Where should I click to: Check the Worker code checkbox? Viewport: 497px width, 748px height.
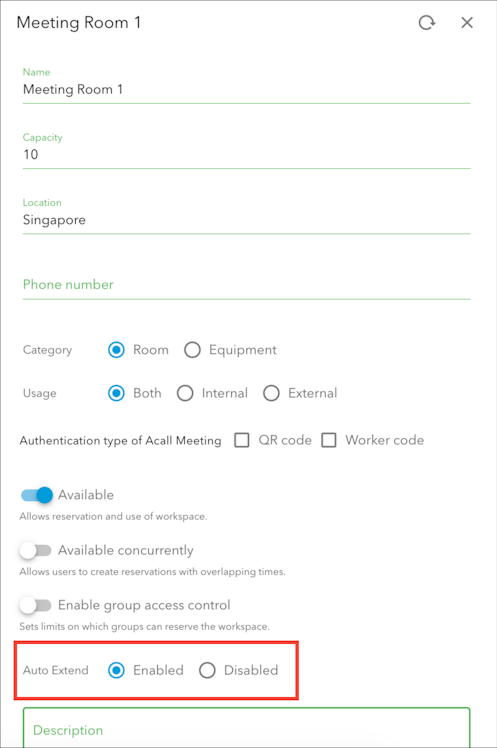point(329,440)
